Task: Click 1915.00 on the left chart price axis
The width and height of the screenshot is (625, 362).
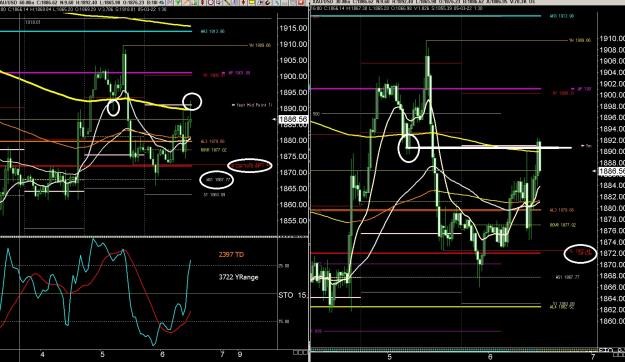Action: [293, 28]
